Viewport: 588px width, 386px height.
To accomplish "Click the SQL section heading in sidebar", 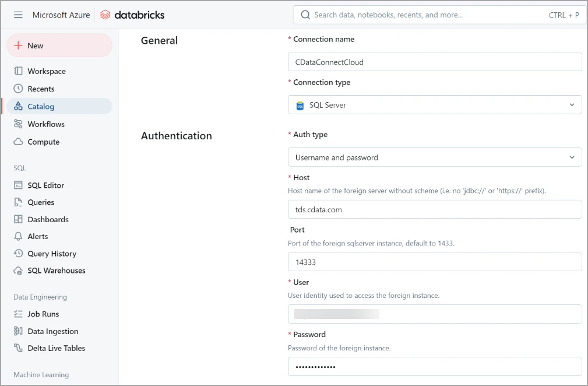I will coord(19,168).
